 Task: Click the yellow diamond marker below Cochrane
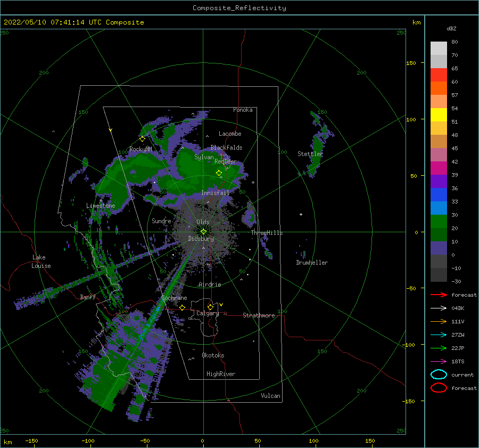pos(183,308)
